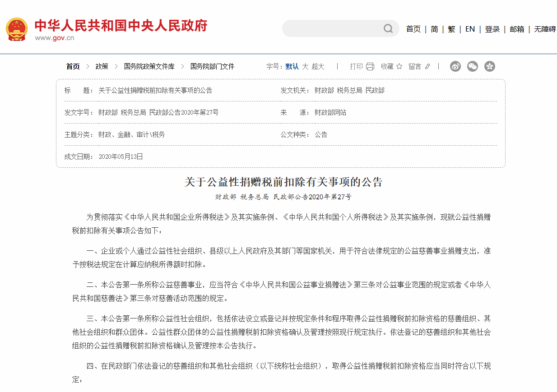Go to 首页 in breadcrumb
Image resolution: width=557 pixels, height=392 pixels.
point(73,66)
